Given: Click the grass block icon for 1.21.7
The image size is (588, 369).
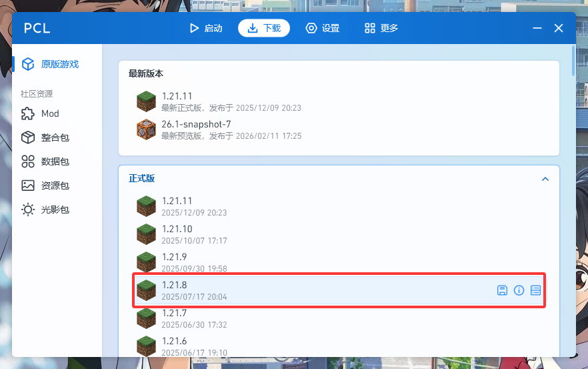Looking at the screenshot, I should (x=146, y=318).
